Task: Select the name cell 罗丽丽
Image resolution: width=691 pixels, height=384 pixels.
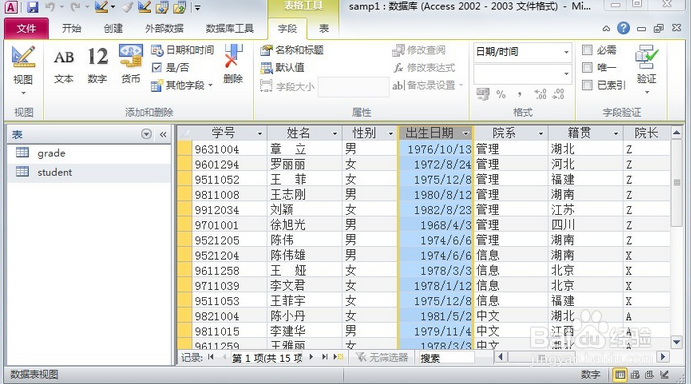Action: (305, 164)
